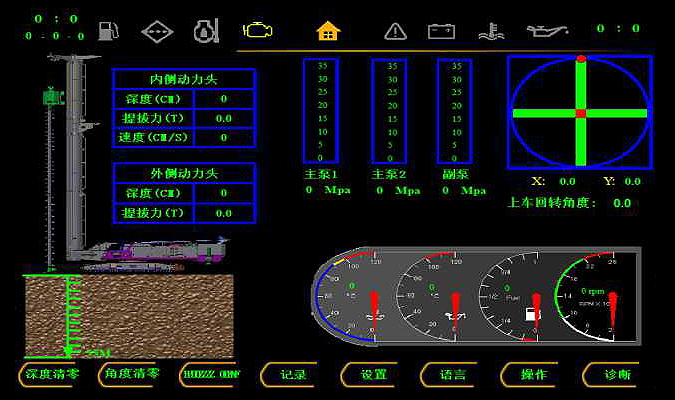675x400 pixels.
Task: Toggle the BUZZ ON buzzer button
Action: coord(211,375)
